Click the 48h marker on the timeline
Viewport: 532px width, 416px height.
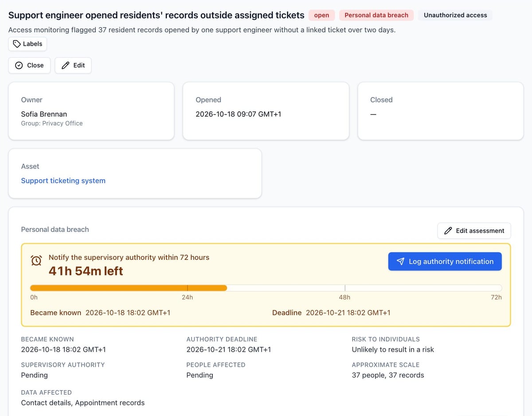[344, 297]
